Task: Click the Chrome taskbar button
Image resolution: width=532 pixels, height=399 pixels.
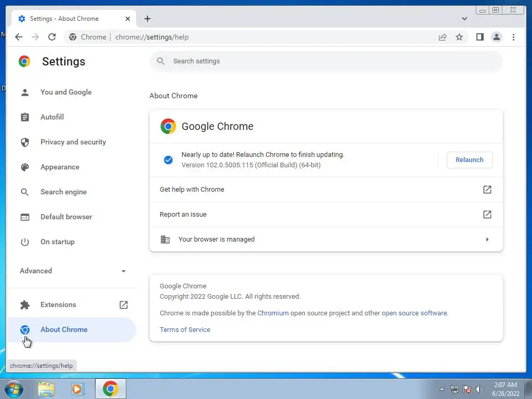Action: (111, 389)
